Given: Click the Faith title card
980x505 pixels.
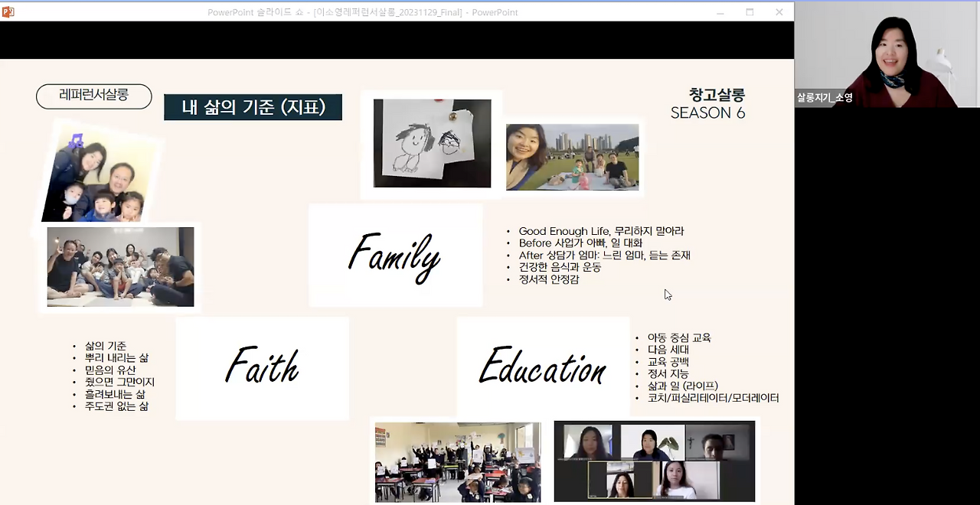Looking at the screenshot, I should 262,368.
